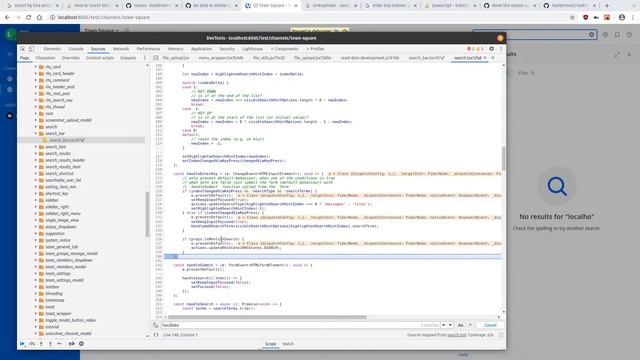The image size is (640, 360).
Task: Toggle regex option in find bar
Action: point(470,325)
